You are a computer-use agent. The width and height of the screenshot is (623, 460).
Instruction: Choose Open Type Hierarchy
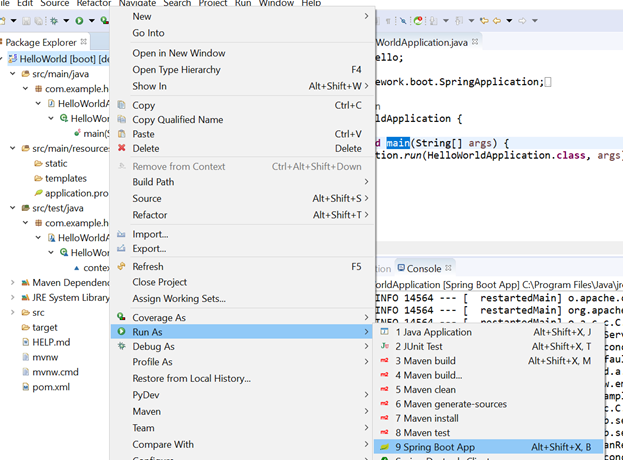(x=242, y=70)
